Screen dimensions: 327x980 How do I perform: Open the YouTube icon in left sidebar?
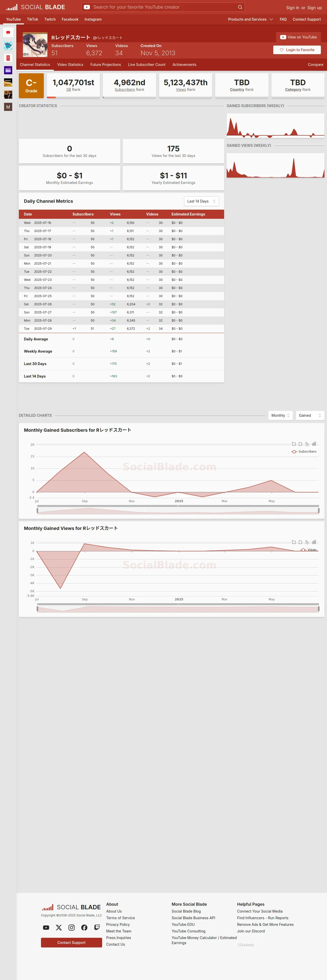pyautogui.click(x=8, y=32)
